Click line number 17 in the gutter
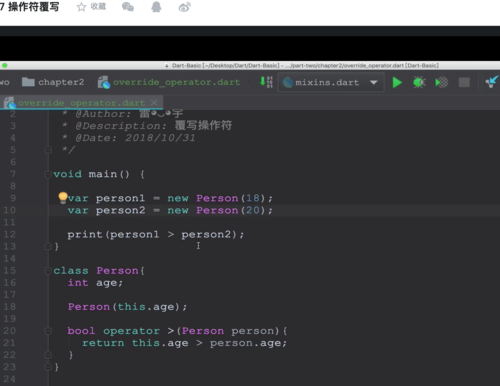 pos(9,295)
